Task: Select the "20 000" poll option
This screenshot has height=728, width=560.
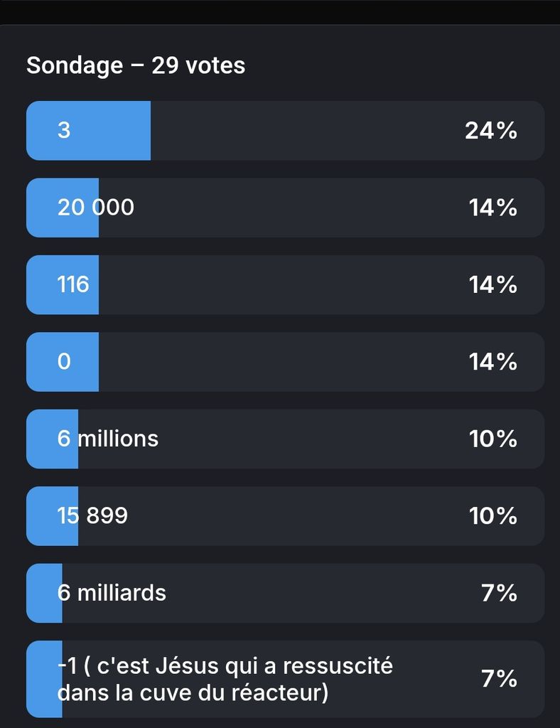Action: tap(95, 208)
